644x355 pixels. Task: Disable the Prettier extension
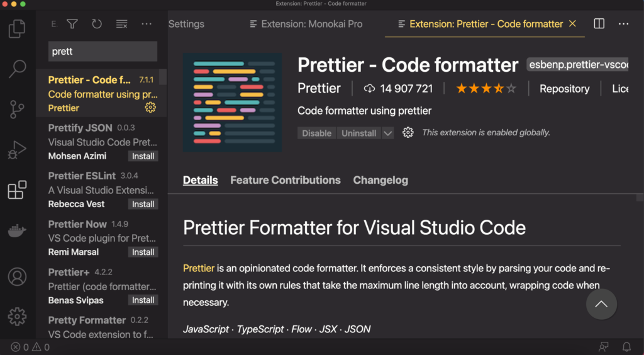(317, 133)
